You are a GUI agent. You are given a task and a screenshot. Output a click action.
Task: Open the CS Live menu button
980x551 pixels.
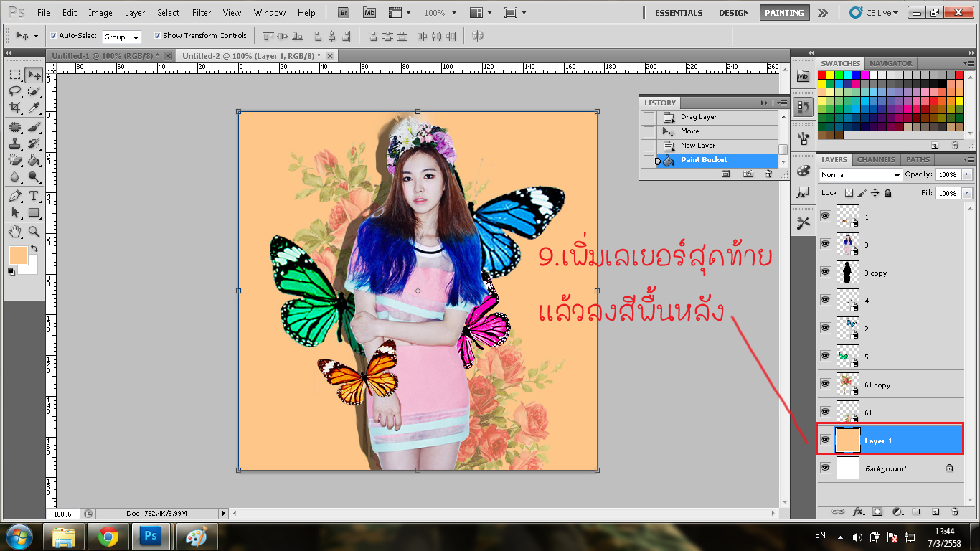(874, 13)
